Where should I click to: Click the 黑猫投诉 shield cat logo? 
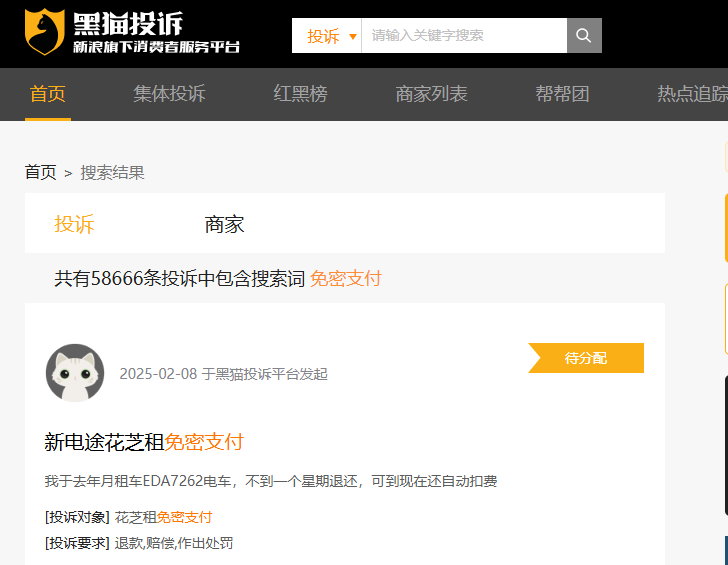click(45, 32)
